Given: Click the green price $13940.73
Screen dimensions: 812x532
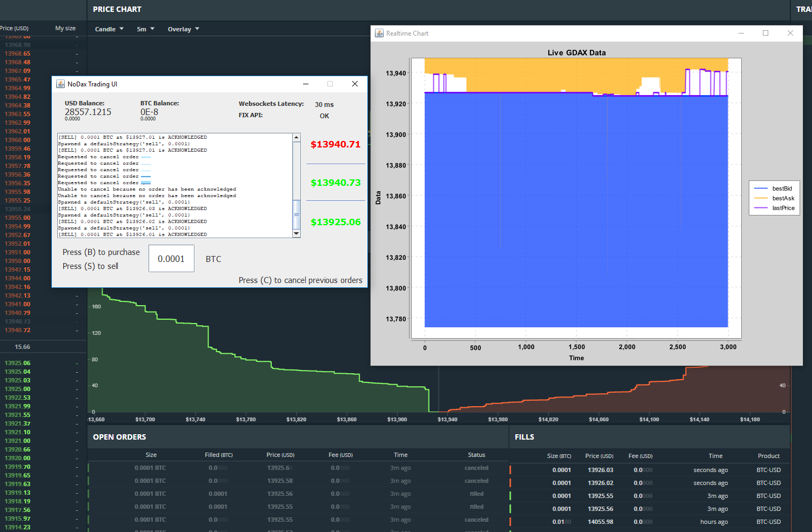Looking at the screenshot, I should 335,183.
